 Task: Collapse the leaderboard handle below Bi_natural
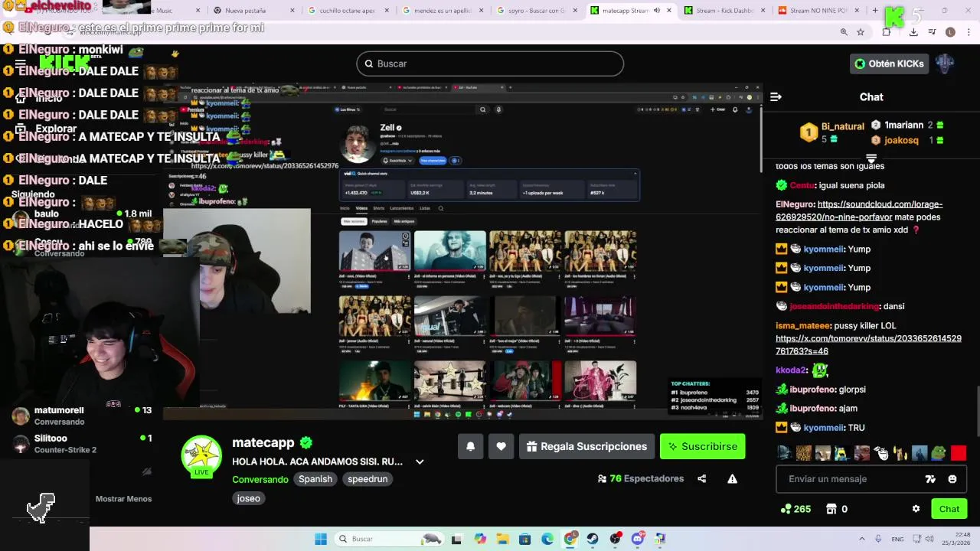tap(871, 157)
